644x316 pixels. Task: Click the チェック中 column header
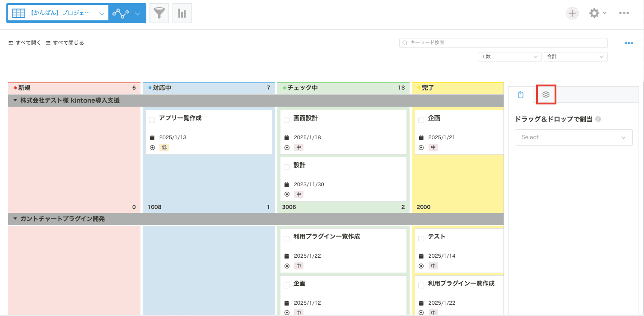point(343,88)
